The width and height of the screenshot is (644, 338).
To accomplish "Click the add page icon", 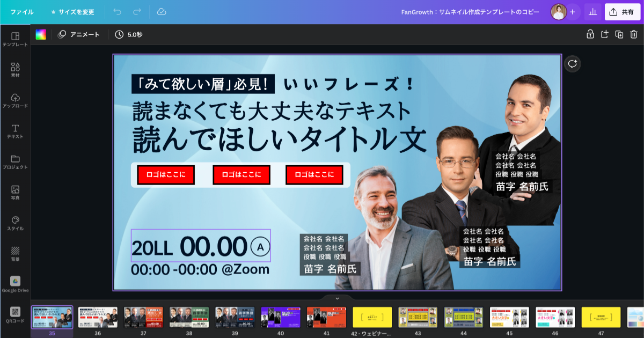I will 604,34.
